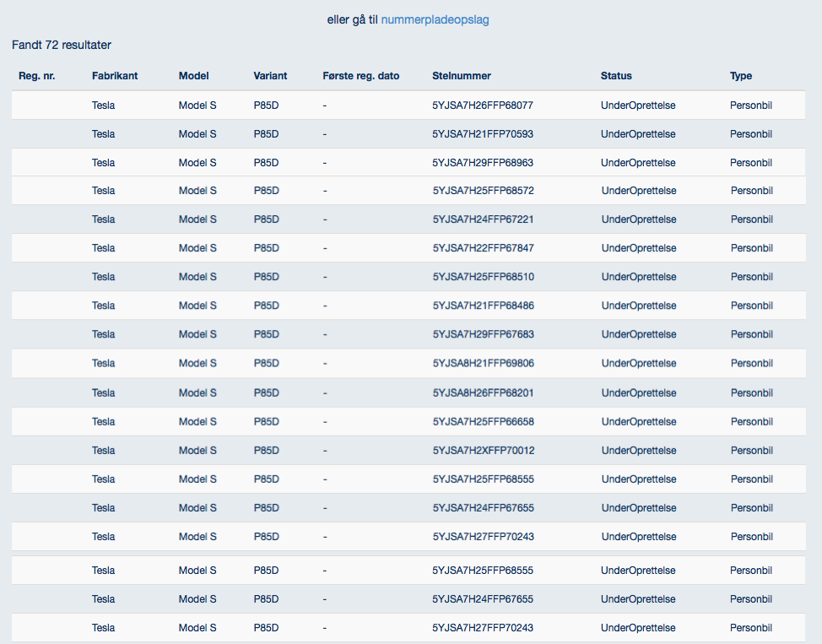Screen dimensions: 822x644
Task: Click the 'Fandt 72 resultater' text
Action: pos(62,45)
